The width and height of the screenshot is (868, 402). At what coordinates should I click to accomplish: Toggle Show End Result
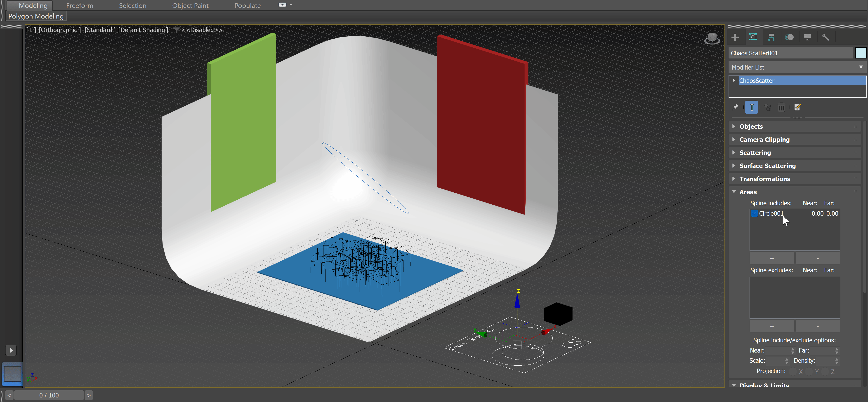752,108
